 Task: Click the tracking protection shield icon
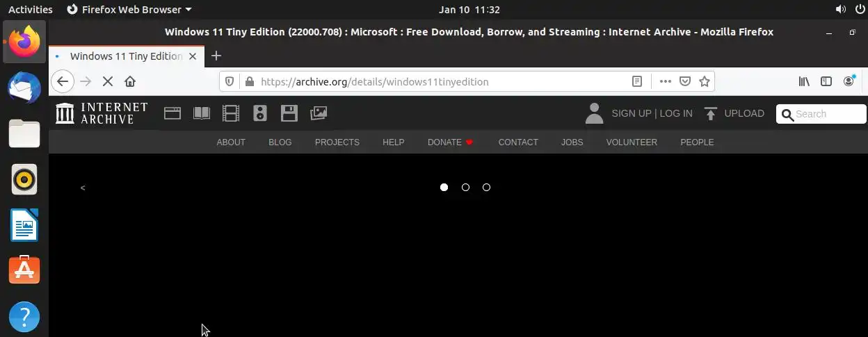point(230,81)
